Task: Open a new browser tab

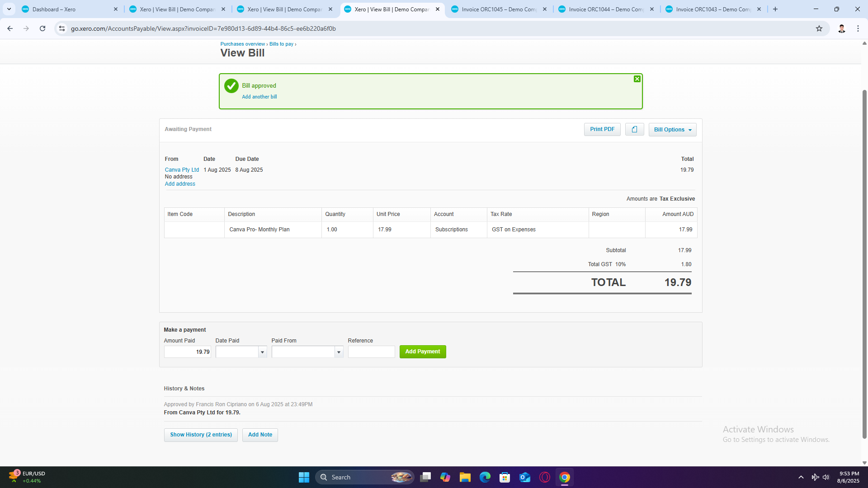Action: tap(775, 9)
